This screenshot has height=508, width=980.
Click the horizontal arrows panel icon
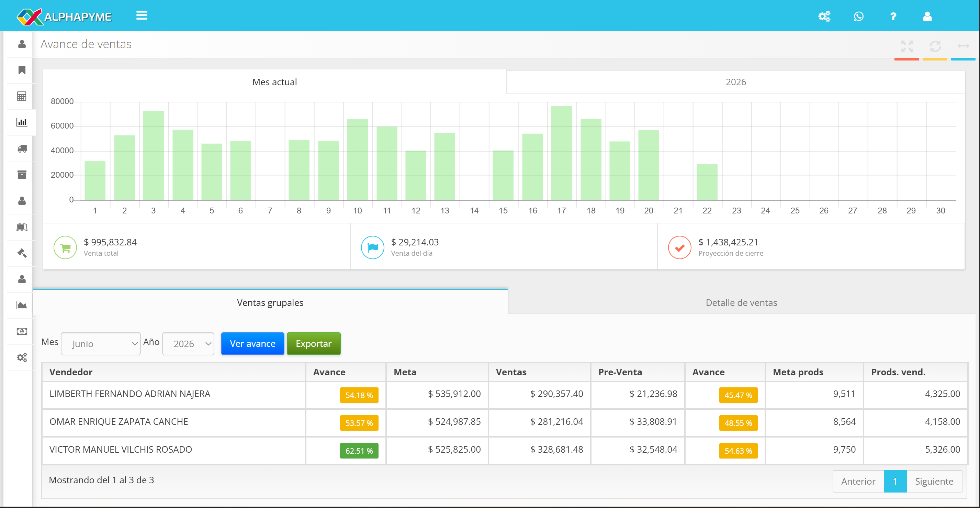point(963,46)
